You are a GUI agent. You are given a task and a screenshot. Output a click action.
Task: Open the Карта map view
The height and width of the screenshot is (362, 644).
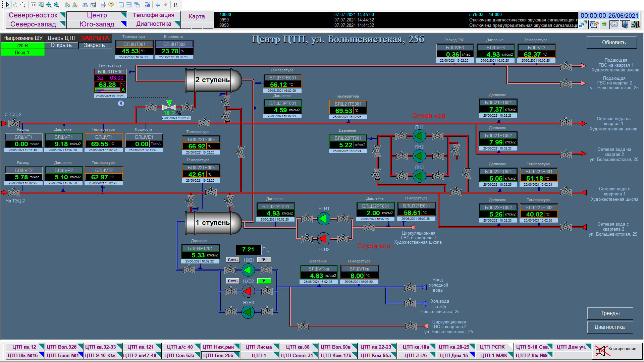(x=197, y=16)
